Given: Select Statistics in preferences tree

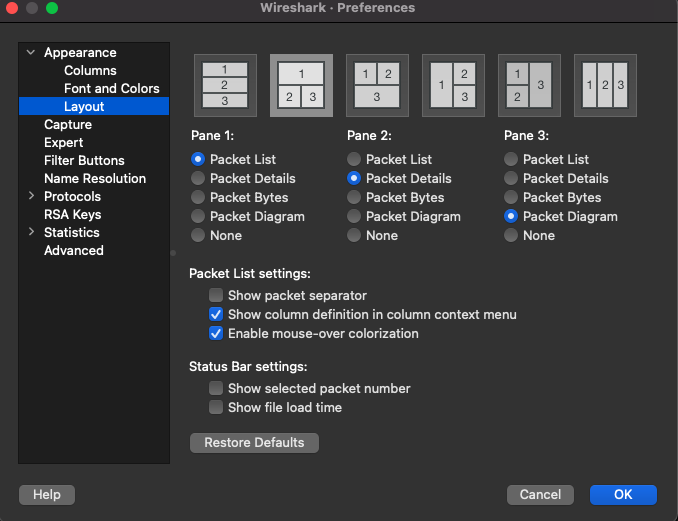Looking at the screenshot, I should coord(72,232).
